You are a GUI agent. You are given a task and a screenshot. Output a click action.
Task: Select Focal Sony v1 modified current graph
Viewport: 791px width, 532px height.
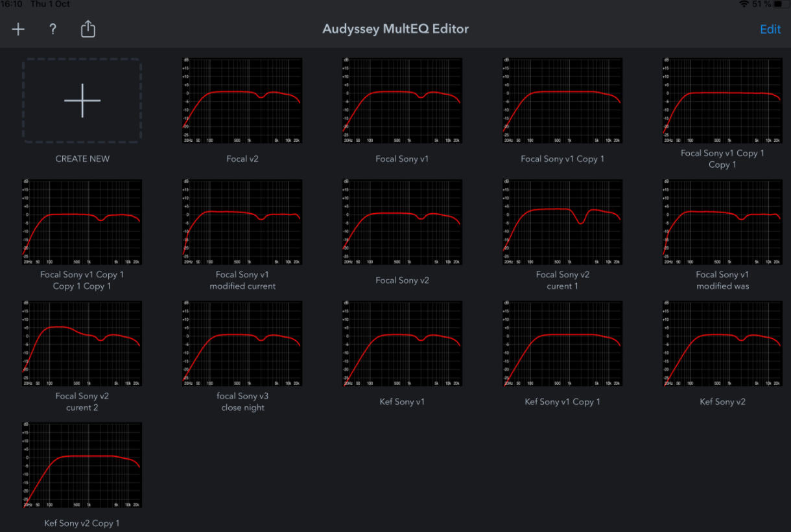coord(242,222)
